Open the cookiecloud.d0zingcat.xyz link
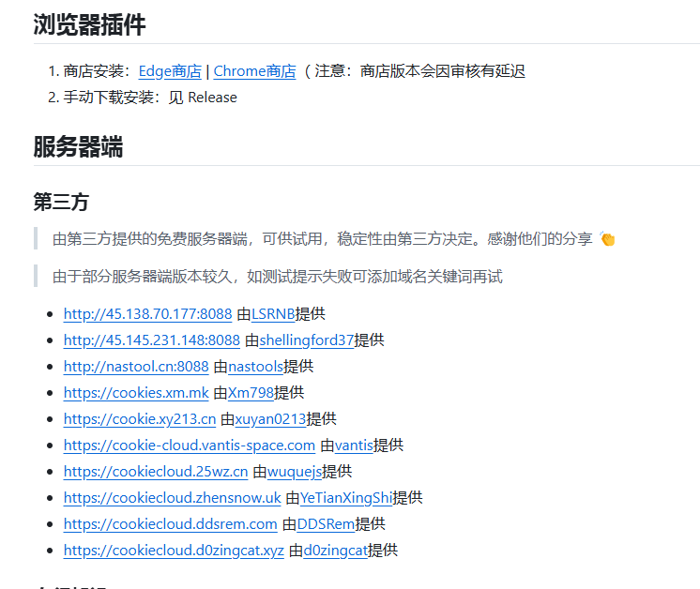This screenshot has height=589, width=700. coord(174,551)
